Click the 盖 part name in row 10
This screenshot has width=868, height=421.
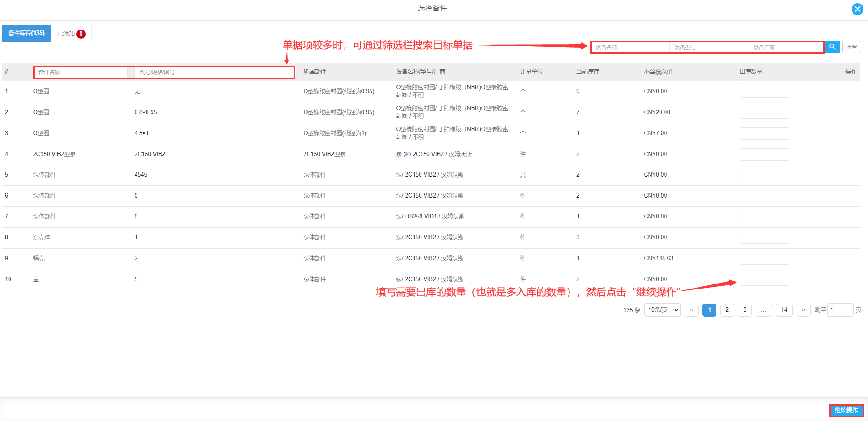(x=36, y=279)
